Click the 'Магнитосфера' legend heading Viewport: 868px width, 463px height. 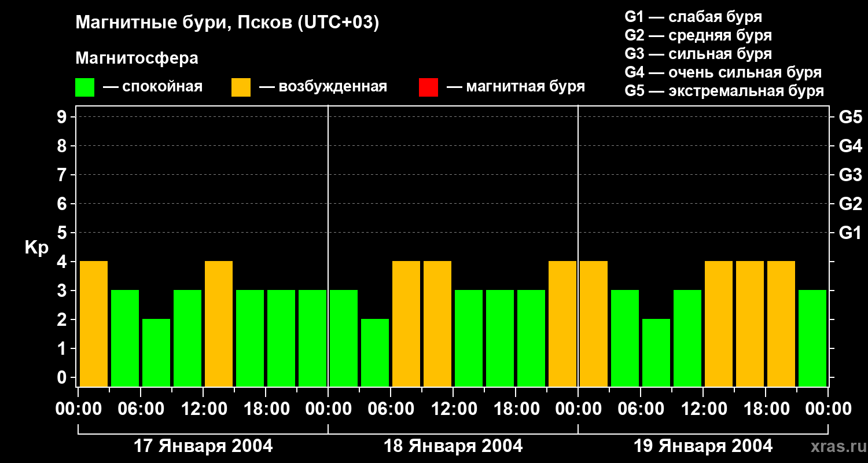pos(137,58)
